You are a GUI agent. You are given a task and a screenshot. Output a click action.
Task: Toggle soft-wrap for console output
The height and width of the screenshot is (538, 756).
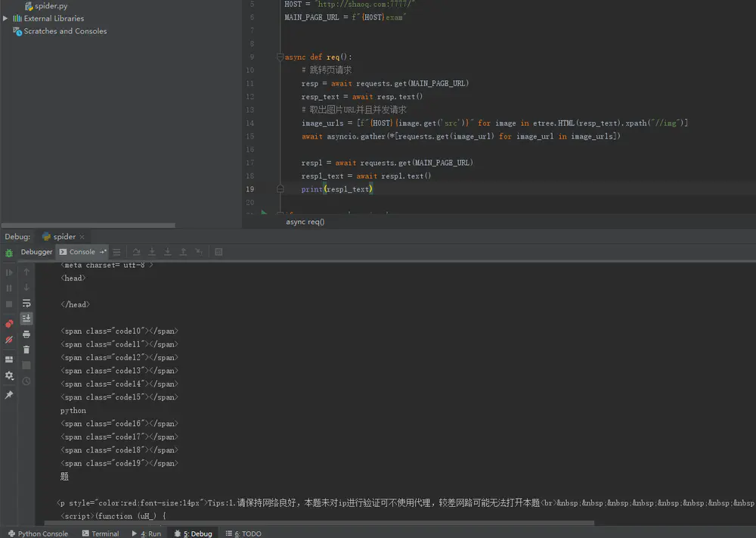tap(26, 303)
